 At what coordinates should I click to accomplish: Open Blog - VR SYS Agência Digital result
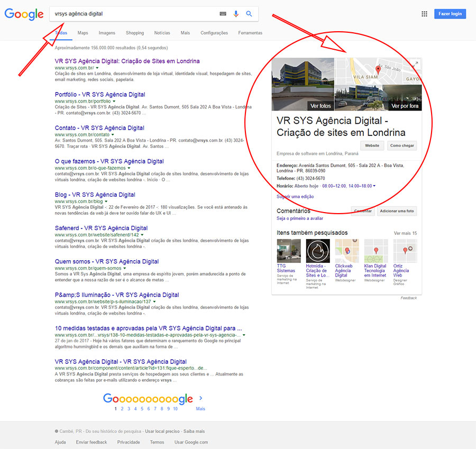click(95, 195)
